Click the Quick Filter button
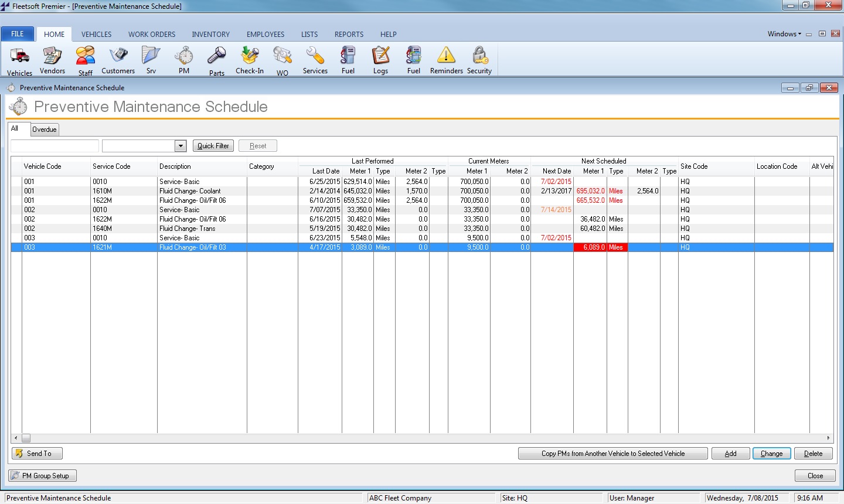Image resolution: width=844 pixels, height=504 pixels. (213, 146)
